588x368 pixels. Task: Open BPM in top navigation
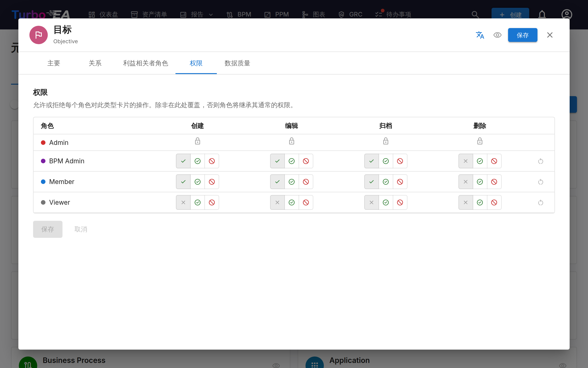click(239, 14)
